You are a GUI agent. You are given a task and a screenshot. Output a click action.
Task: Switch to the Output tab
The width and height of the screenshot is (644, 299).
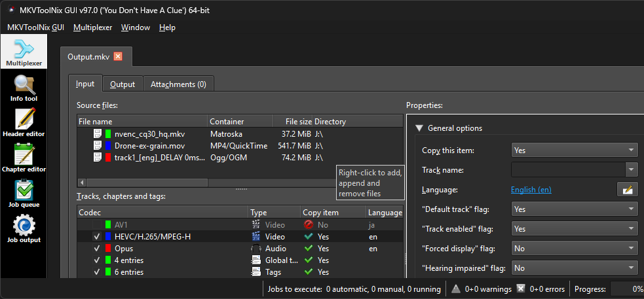pos(123,84)
